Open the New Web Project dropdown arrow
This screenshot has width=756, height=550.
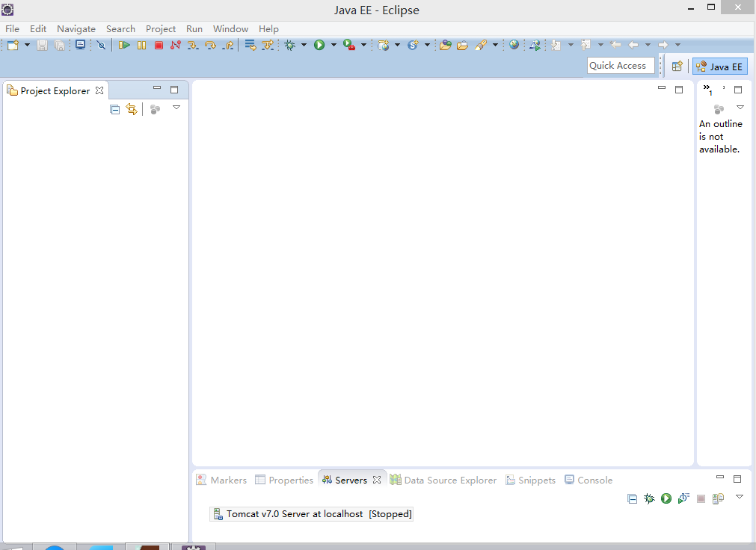point(397,45)
